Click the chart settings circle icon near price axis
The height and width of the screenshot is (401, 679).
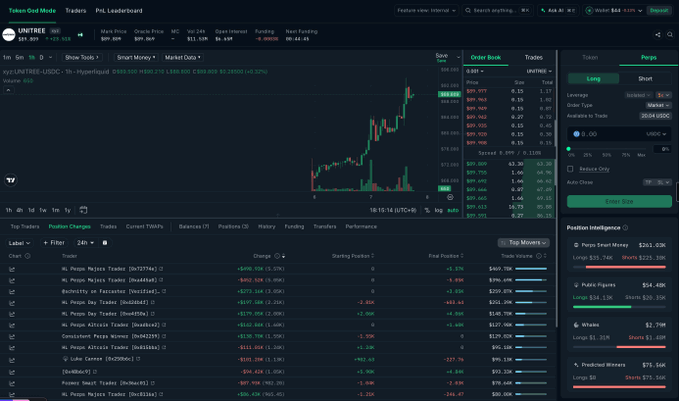(x=450, y=197)
